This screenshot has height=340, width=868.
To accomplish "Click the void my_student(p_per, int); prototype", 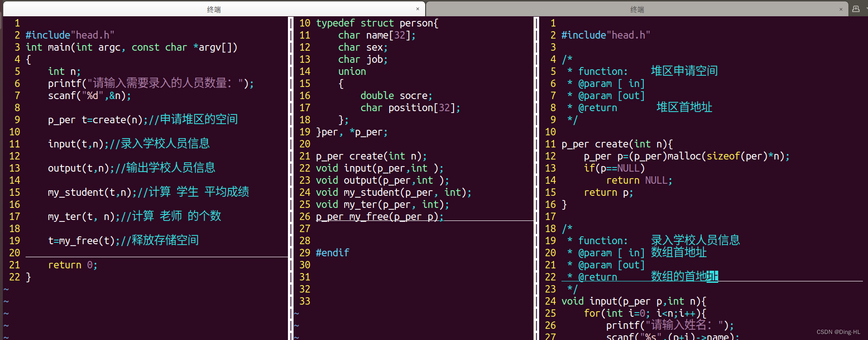I will pyautogui.click(x=394, y=192).
